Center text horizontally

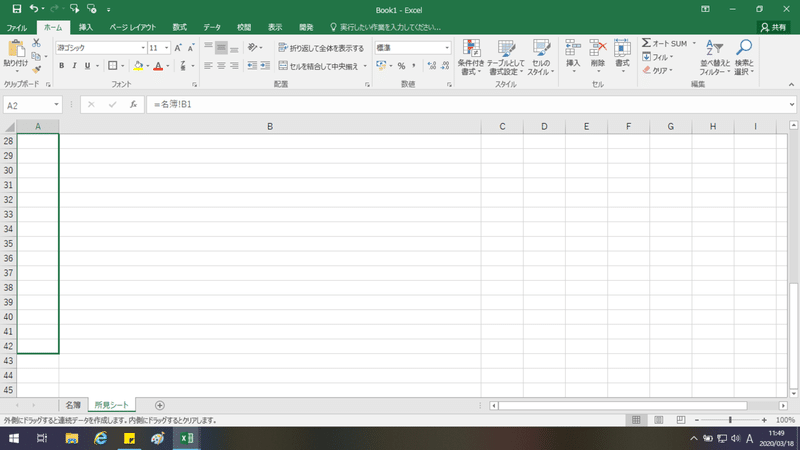221,66
